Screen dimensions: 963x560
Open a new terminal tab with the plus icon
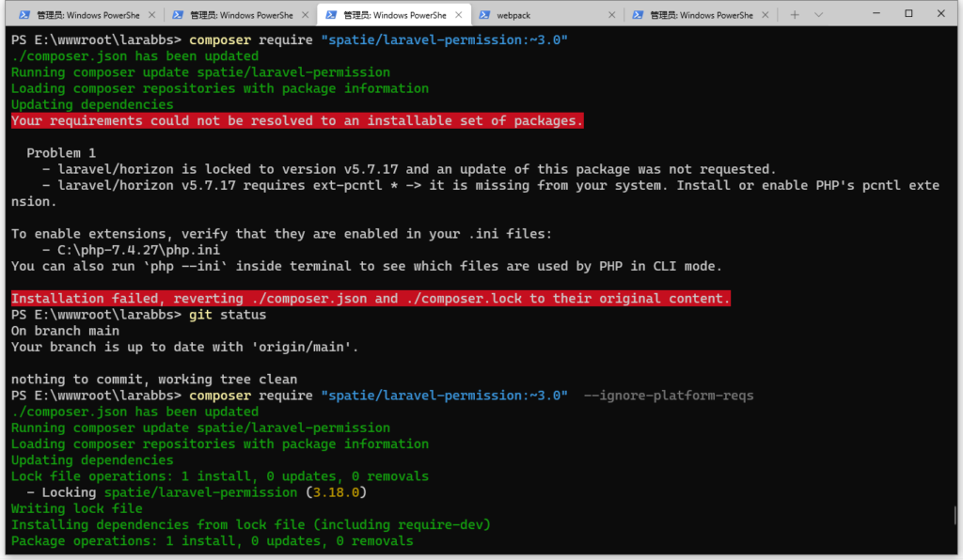[795, 15]
